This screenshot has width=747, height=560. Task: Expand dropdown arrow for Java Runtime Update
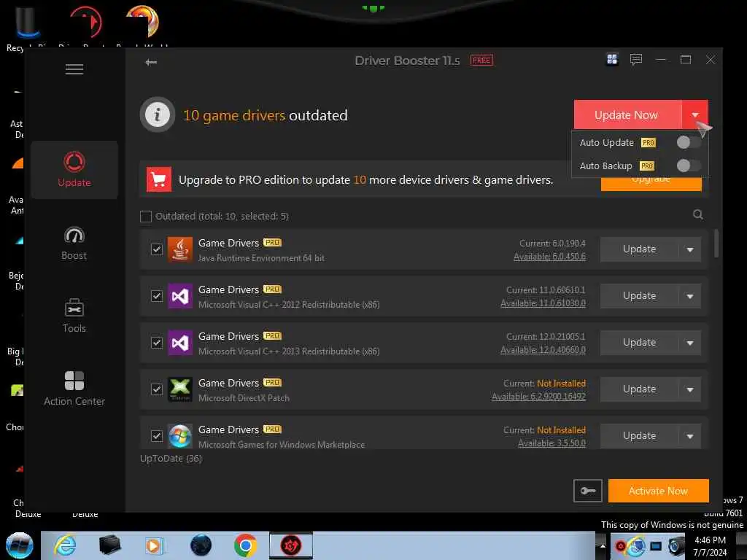690,249
